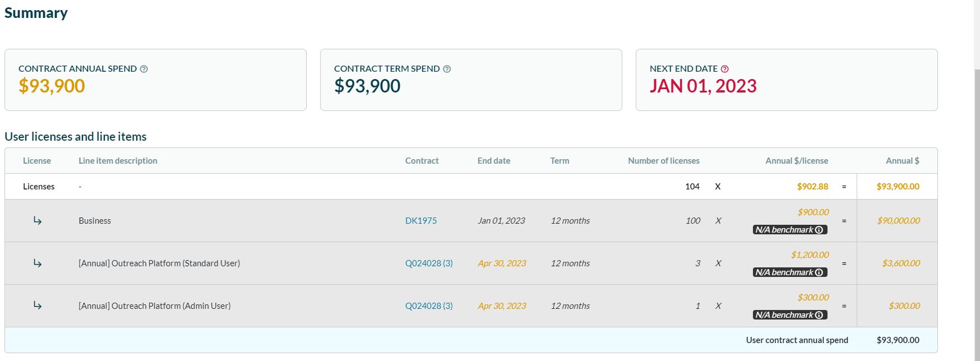The width and height of the screenshot is (980, 361).
Task: Sort by End date column header
Action: click(493, 161)
